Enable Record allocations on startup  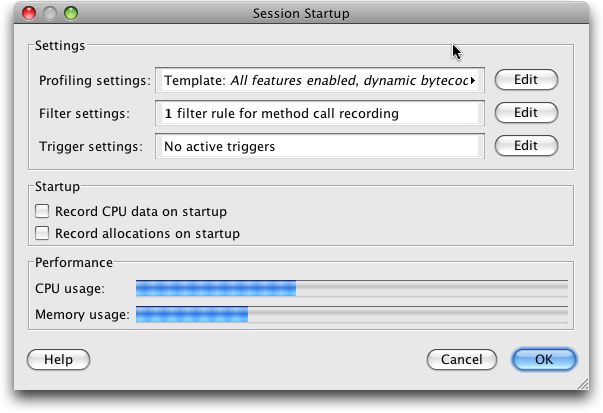click(42, 233)
